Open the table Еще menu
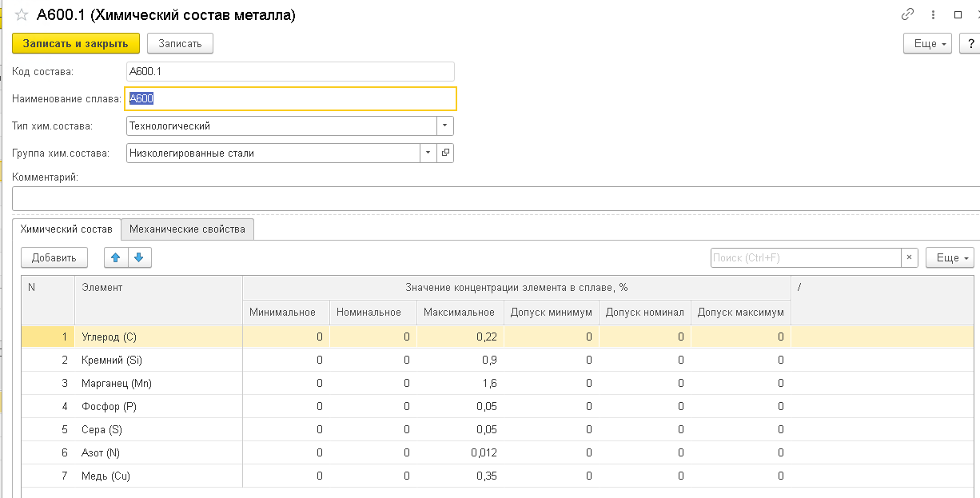Image resolution: width=980 pixels, height=498 pixels. [x=950, y=257]
